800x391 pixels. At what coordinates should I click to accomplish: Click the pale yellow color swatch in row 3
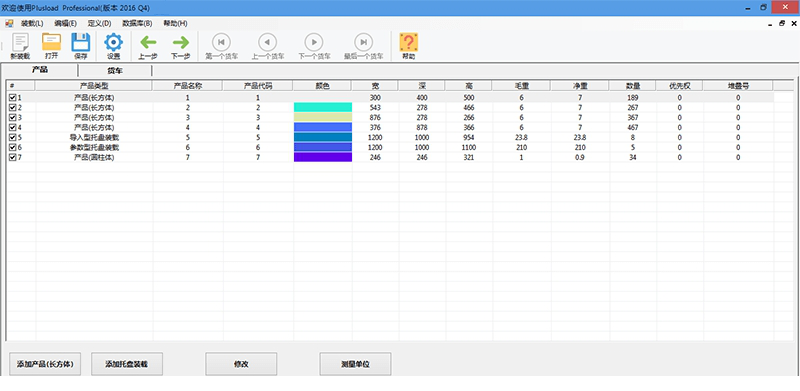[323, 117]
